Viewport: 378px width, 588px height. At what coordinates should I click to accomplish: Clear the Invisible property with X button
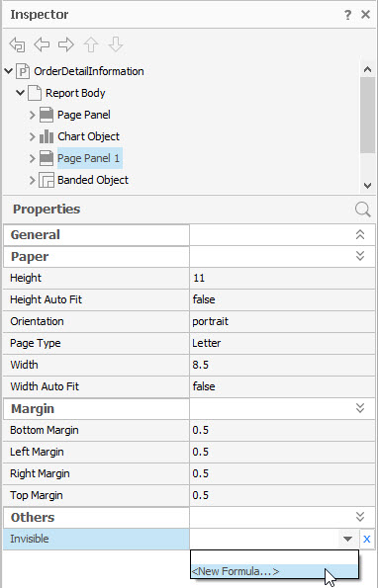point(367,540)
